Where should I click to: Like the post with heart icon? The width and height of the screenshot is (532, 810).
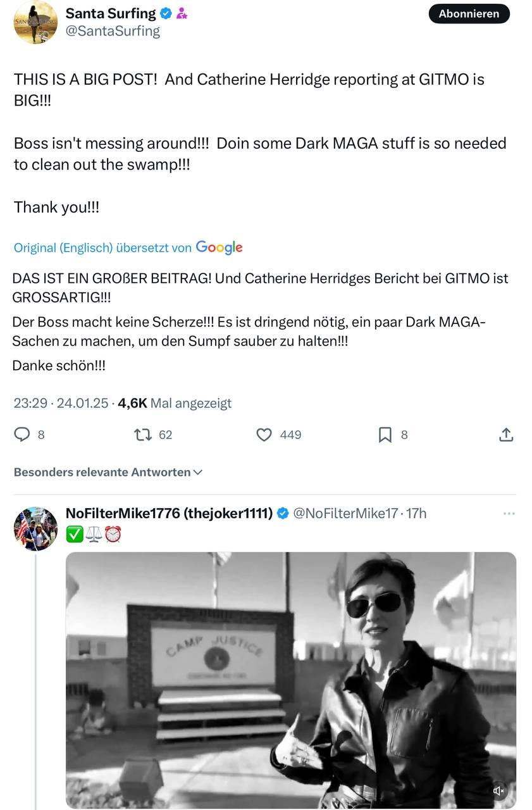(x=264, y=435)
